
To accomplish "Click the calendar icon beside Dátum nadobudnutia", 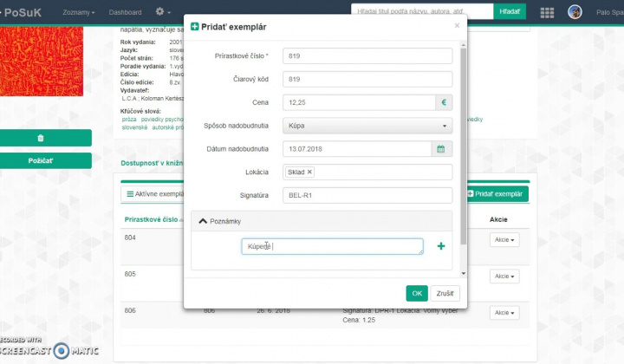I will pyautogui.click(x=441, y=149).
